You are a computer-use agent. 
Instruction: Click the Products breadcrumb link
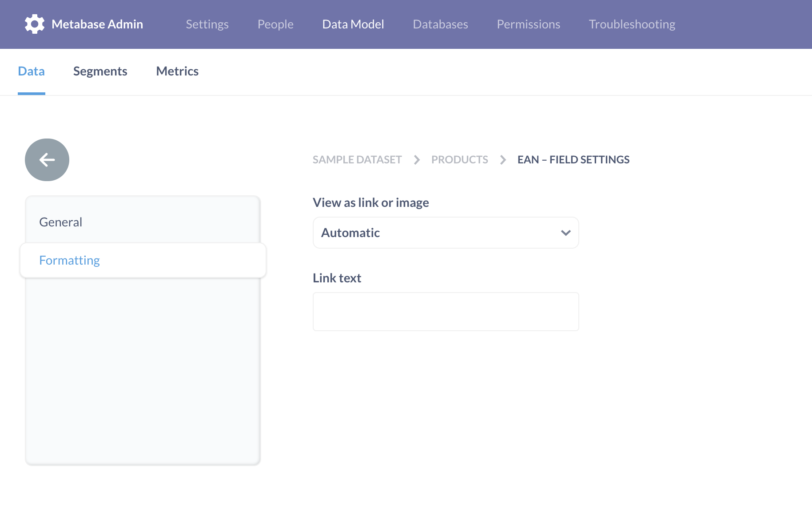click(459, 159)
